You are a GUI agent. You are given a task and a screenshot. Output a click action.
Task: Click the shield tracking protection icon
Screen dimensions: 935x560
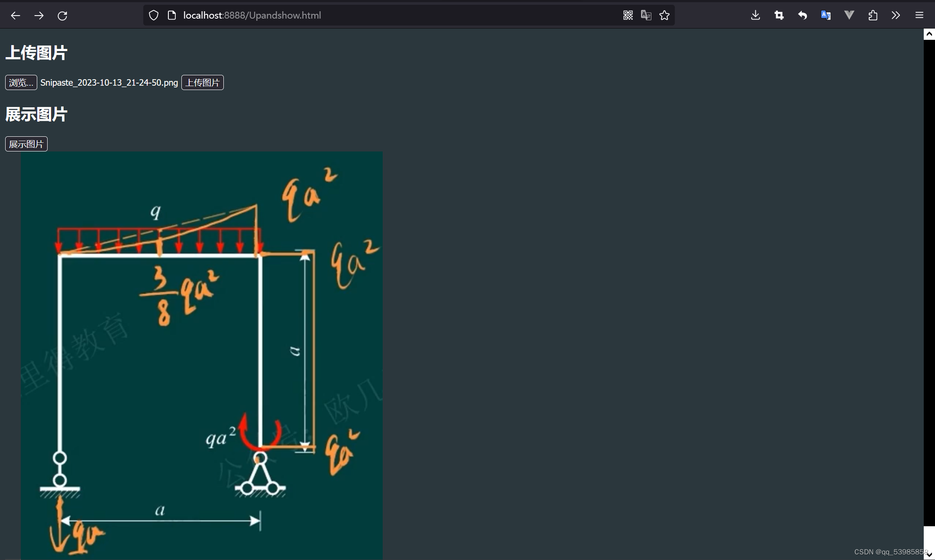[x=154, y=16]
